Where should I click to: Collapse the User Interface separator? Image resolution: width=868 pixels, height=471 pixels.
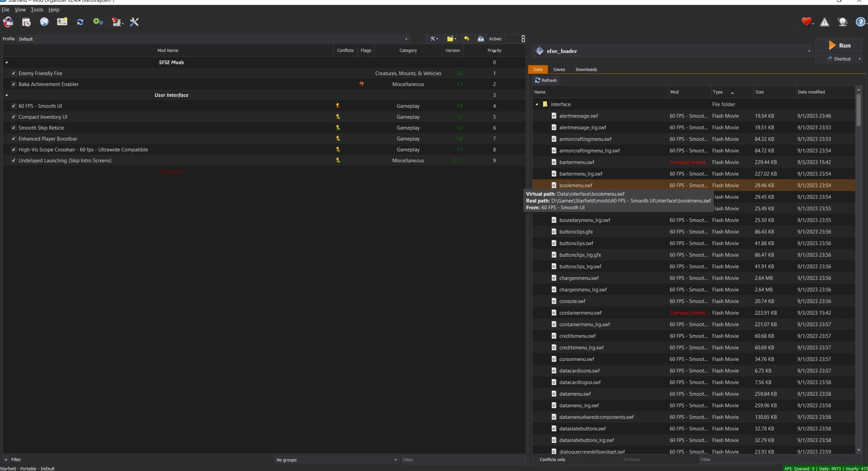pyautogui.click(x=6, y=95)
